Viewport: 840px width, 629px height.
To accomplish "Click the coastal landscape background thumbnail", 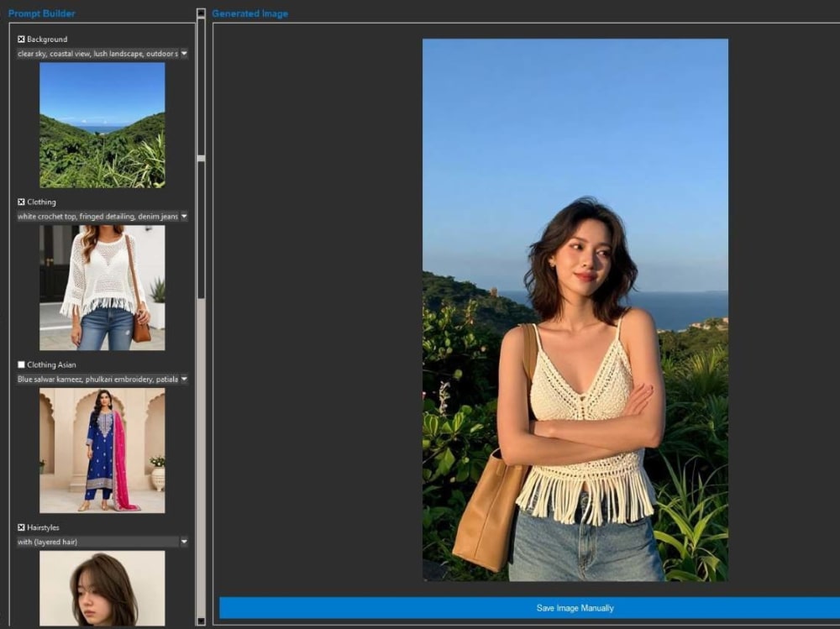I will click(102, 125).
